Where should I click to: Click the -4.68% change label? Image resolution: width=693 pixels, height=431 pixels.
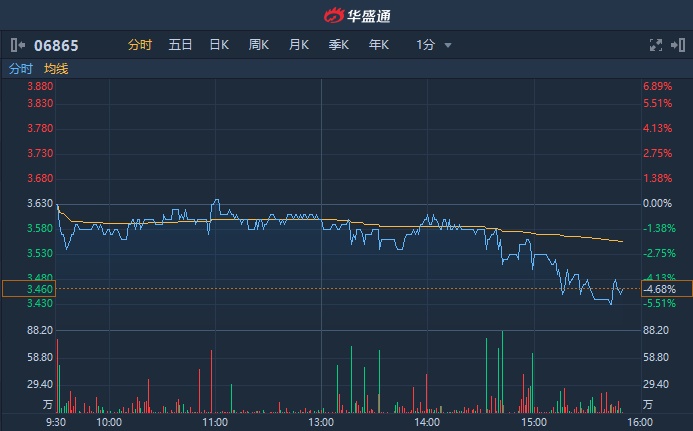click(x=660, y=289)
